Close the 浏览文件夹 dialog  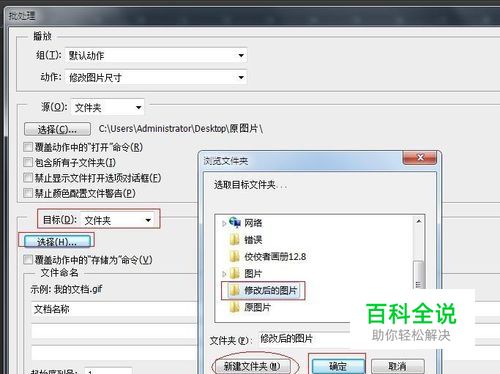(x=420, y=157)
